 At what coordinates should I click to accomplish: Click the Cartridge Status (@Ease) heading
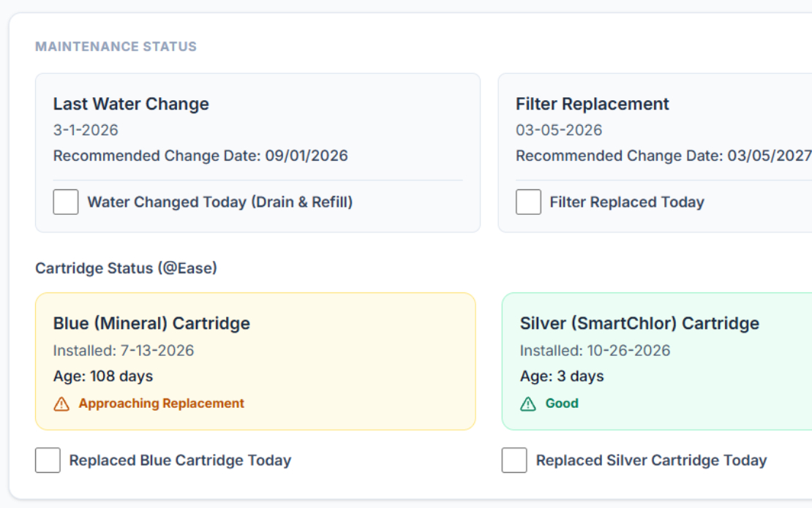(126, 268)
